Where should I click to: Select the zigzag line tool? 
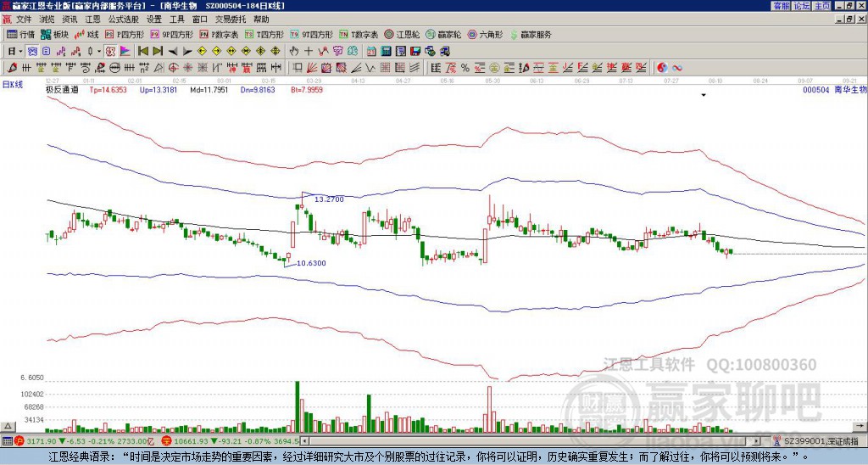click(x=370, y=68)
